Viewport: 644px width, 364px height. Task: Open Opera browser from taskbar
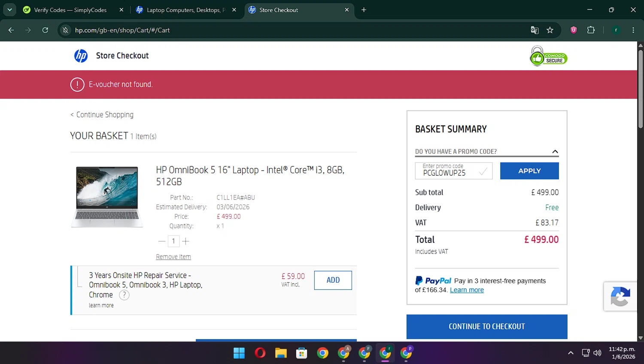coord(260,353)
